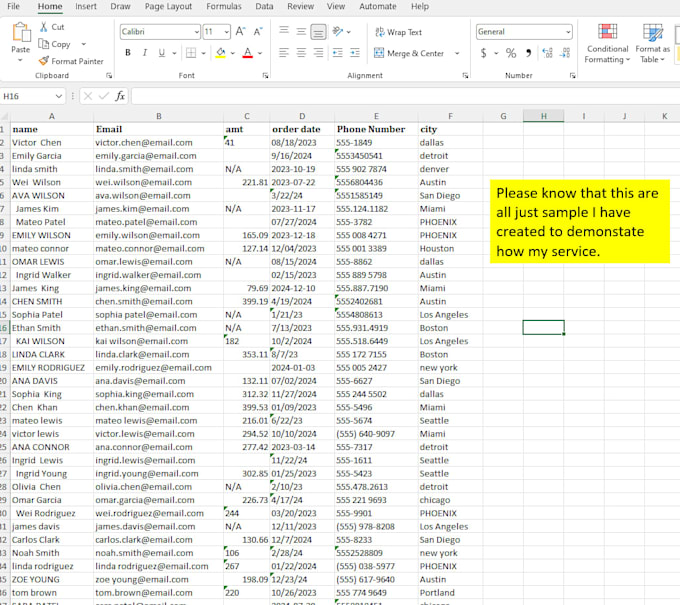
Task: Open underline style dropdown arrow
Action: [174, 53]
